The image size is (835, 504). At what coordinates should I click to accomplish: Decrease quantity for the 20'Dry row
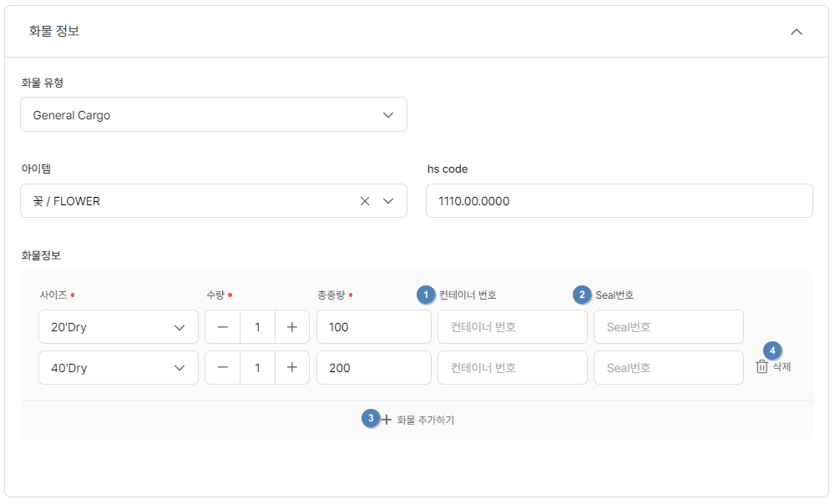[223, 327]
